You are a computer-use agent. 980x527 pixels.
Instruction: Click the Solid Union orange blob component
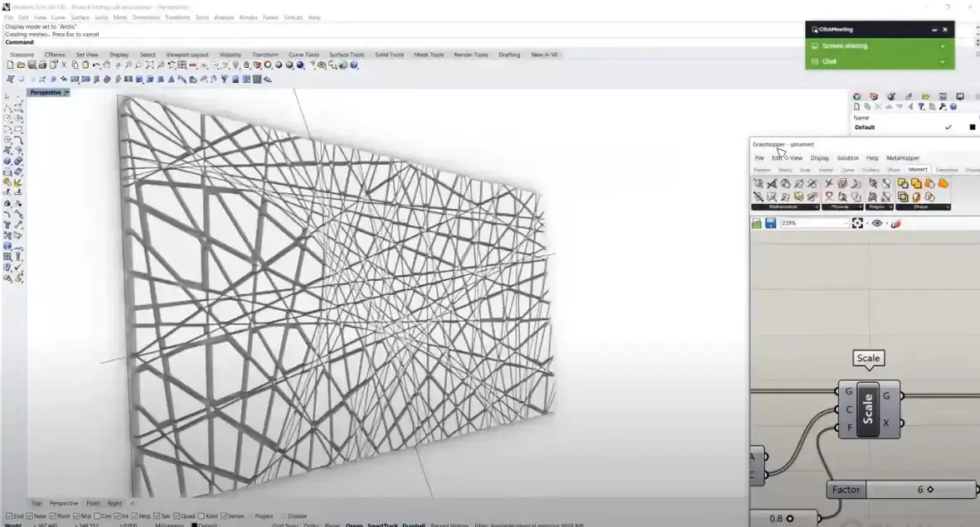(x=944, y=184)
